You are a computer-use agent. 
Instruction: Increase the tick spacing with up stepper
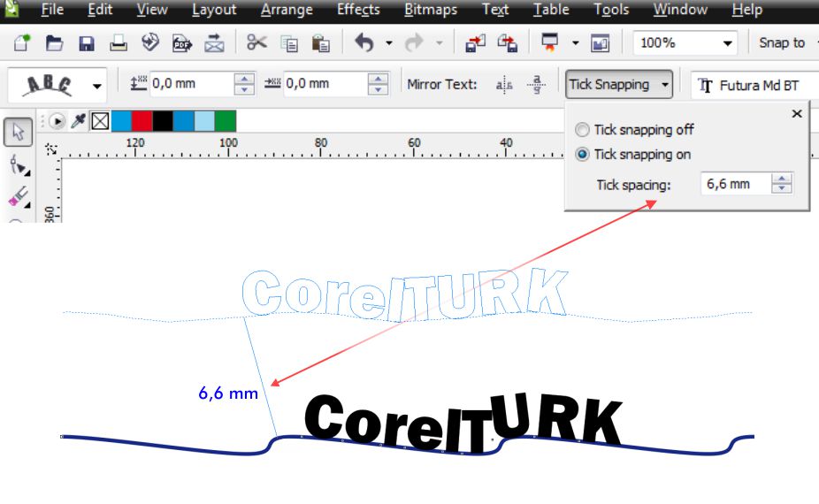tap(782, 179)
